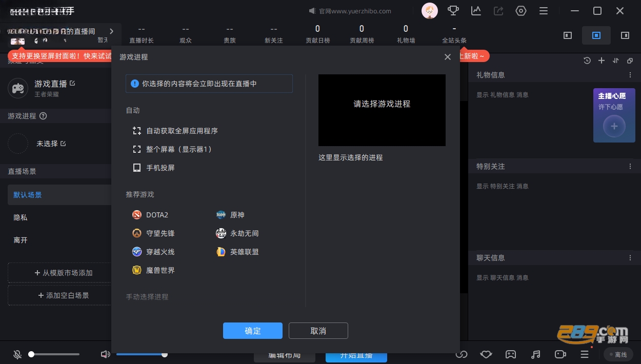641x364 pixels.
Task: Open the user avatar profile
Action: (430, 11)
